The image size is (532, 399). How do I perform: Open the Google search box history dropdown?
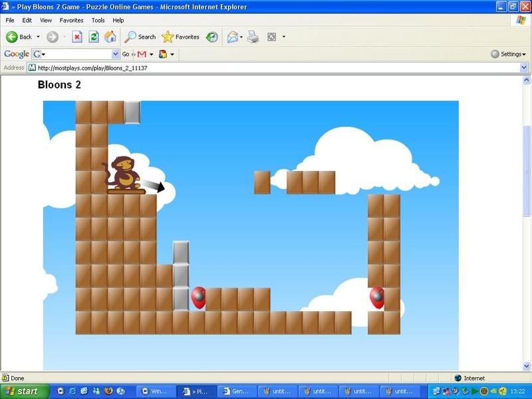115,55
